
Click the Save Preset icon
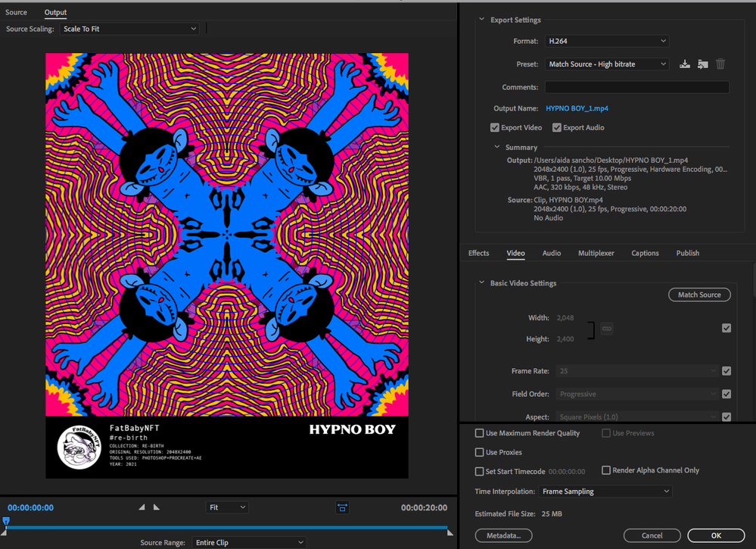685,64
